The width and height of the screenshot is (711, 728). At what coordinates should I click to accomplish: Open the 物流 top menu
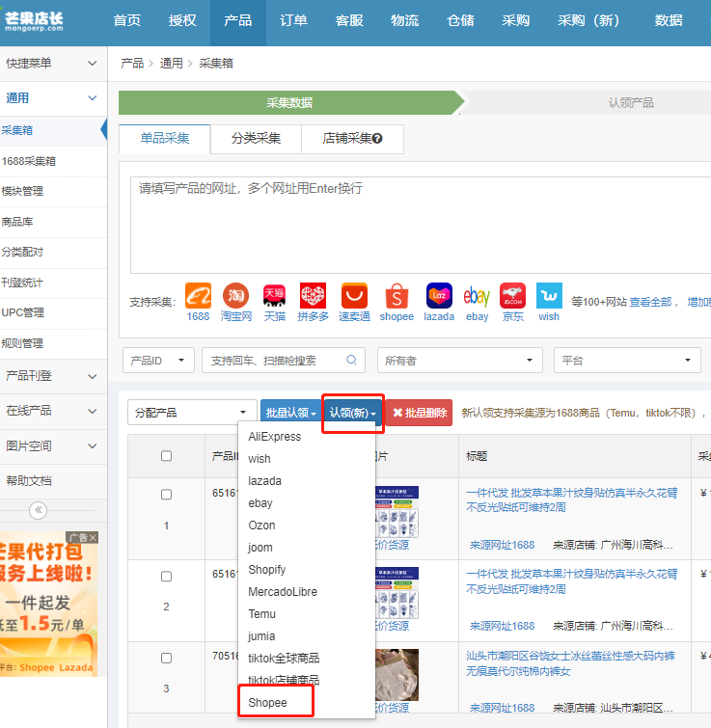404,21
